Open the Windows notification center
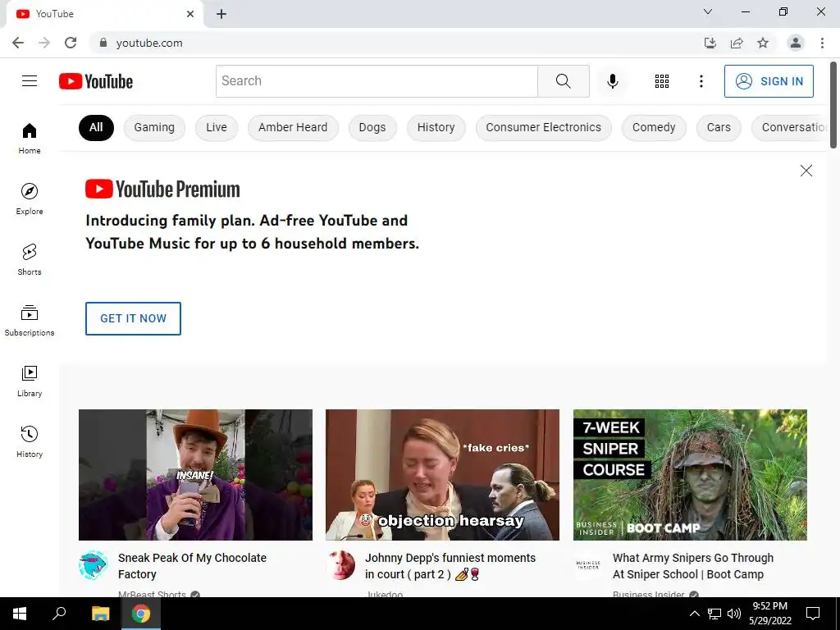 (x=813, y=614)
